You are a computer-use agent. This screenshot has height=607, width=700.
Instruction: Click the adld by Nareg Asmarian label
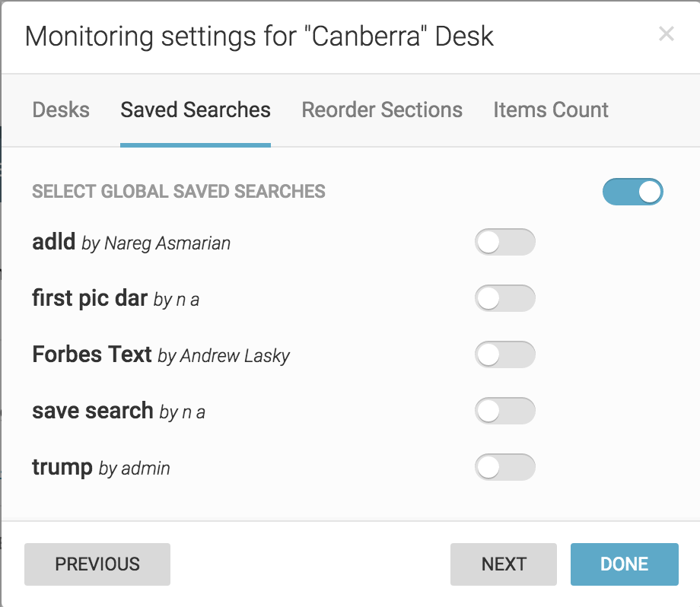[x=131, y=243]
